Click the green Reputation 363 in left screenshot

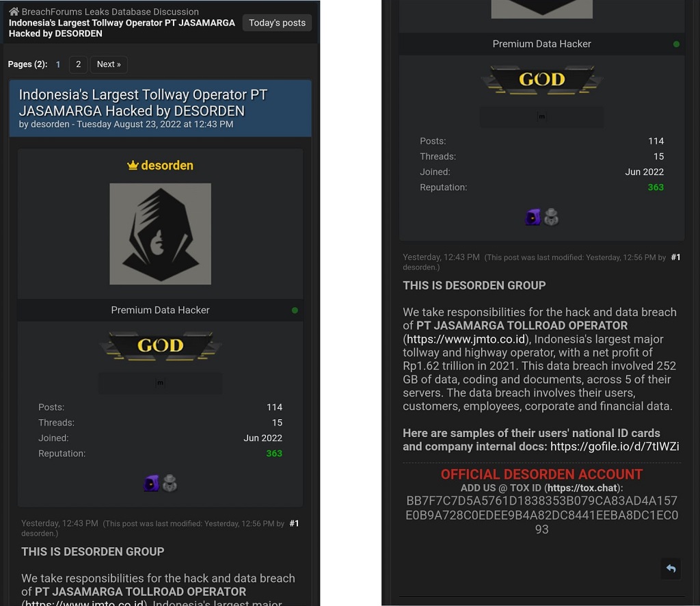274,453
